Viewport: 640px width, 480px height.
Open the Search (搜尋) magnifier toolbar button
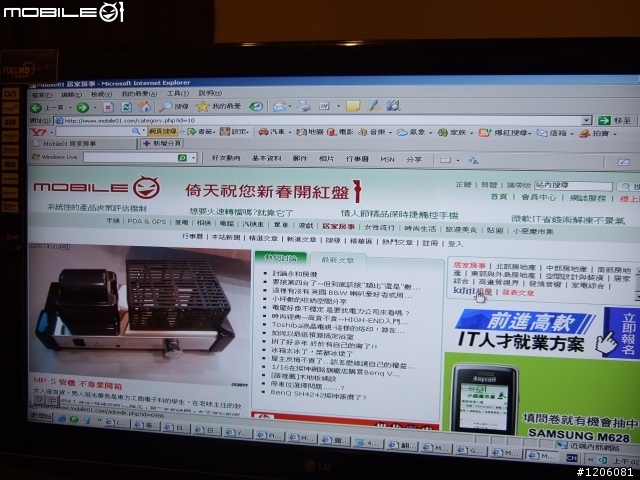pyautogui.click(x=174, y=107)
